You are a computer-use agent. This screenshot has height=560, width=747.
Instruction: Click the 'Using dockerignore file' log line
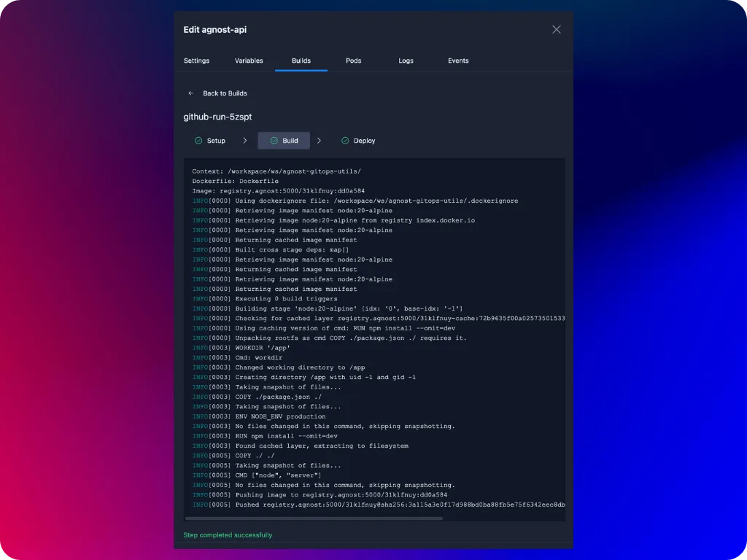(x=355, y=201)
